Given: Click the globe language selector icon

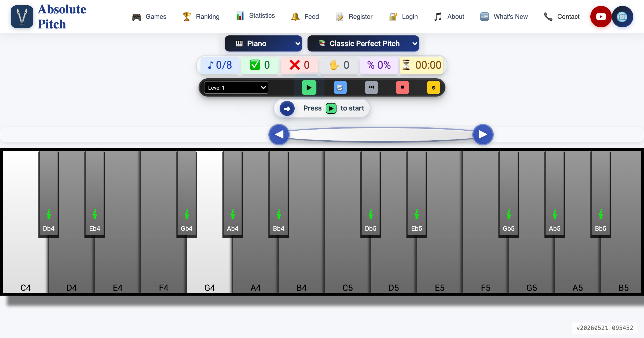Looking at the screenshot, I should (622, 17).
